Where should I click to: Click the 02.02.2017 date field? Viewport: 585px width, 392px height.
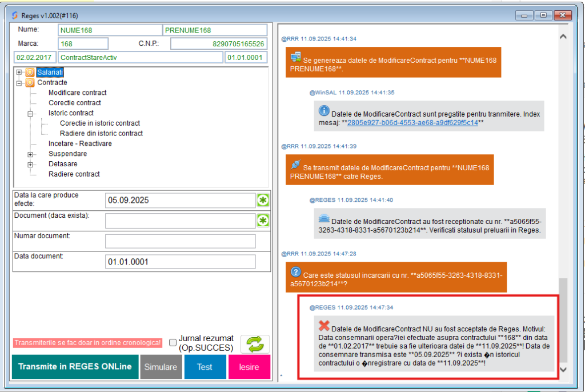tap(35, 58)
